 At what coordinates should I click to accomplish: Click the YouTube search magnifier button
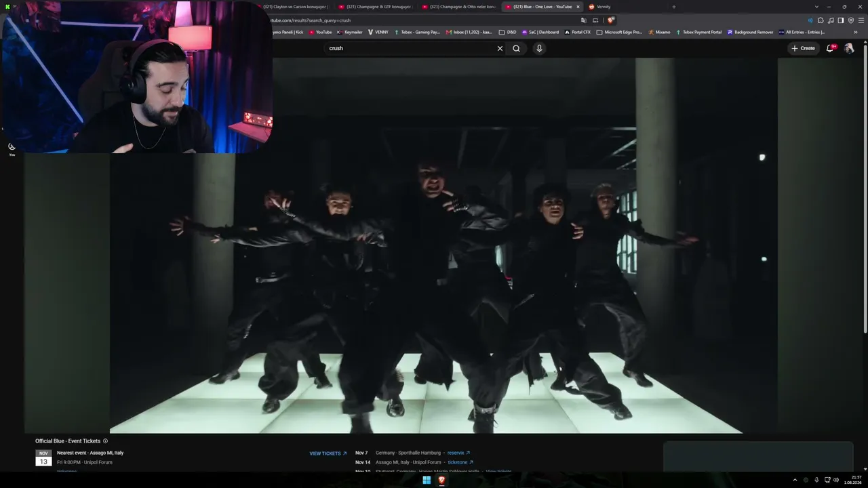(516, 48)
